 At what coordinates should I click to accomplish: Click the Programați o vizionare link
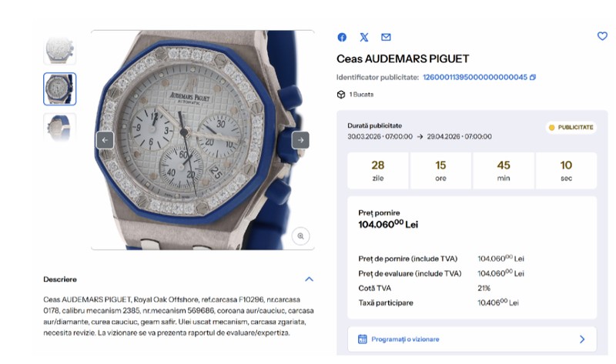coord(406,339)
